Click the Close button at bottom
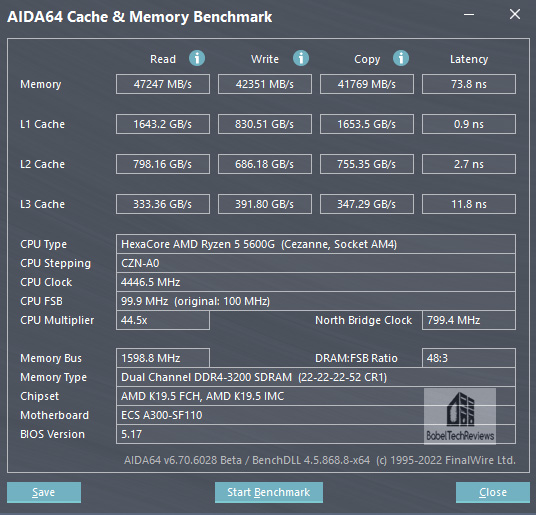Screen dimensions: 536x515 point(493,492)
